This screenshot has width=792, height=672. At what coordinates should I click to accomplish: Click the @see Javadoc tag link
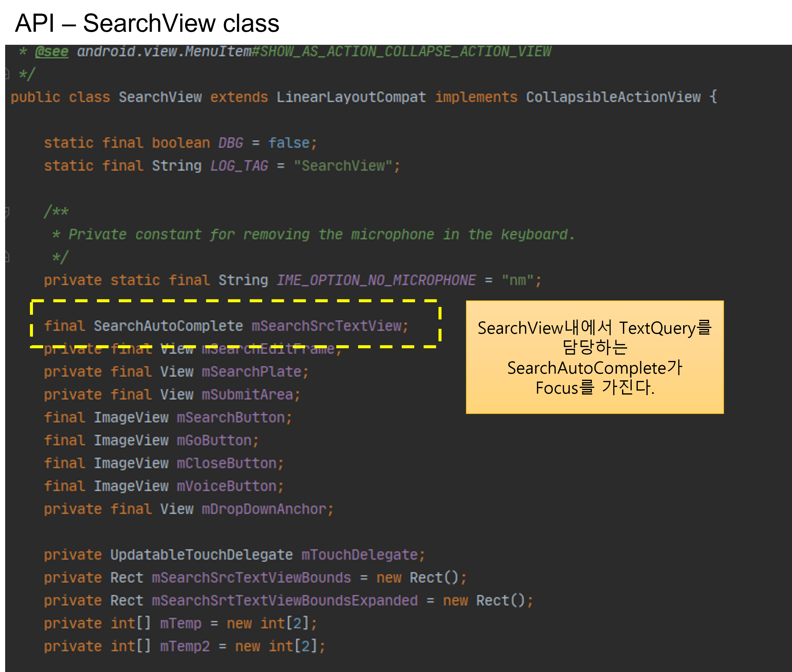pyautogui.click(x=52, y=51)
